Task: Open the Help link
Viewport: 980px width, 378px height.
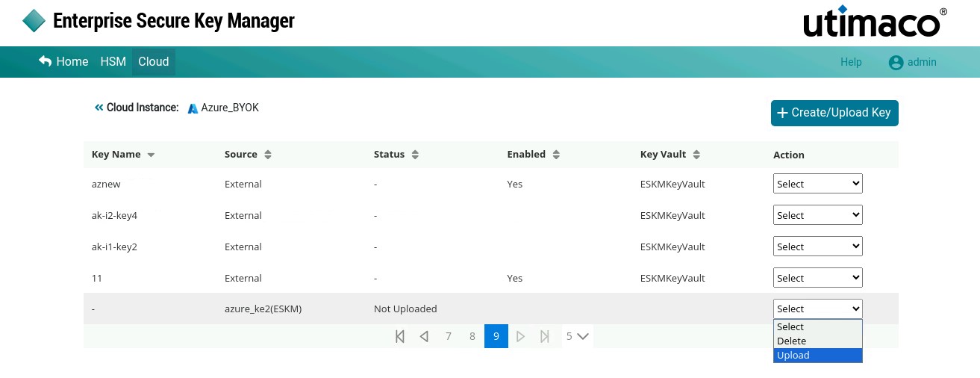Action: click(x=851, y=63)
